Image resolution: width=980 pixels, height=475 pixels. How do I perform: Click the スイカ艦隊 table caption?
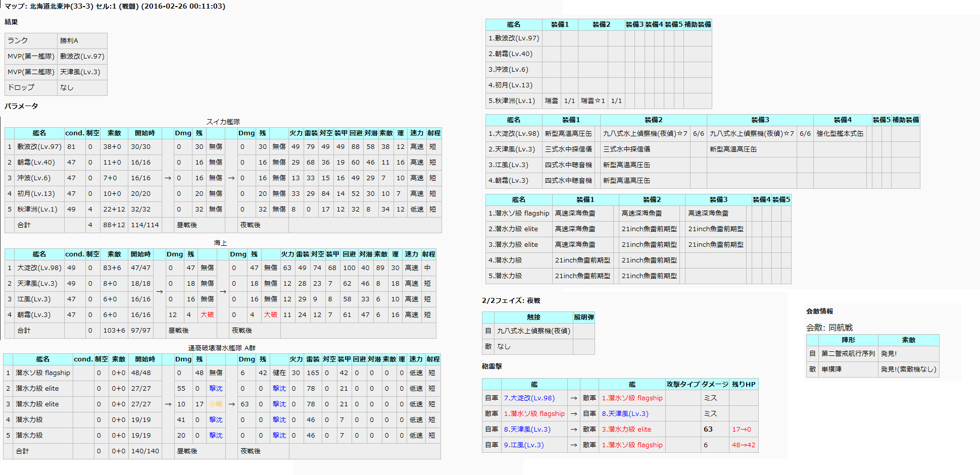pyautogui.click(x=223, y=122)
